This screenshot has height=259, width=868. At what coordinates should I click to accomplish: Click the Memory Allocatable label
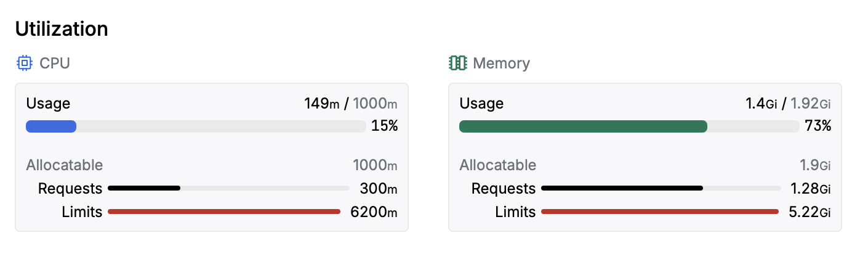498,165
